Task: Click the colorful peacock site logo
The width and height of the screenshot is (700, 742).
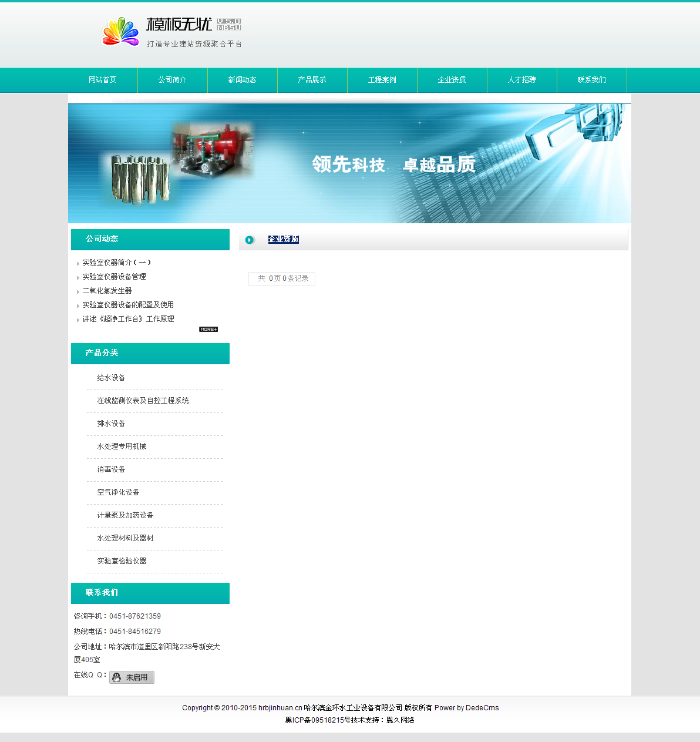Action: pyautogui.click(x=121, y=32)
